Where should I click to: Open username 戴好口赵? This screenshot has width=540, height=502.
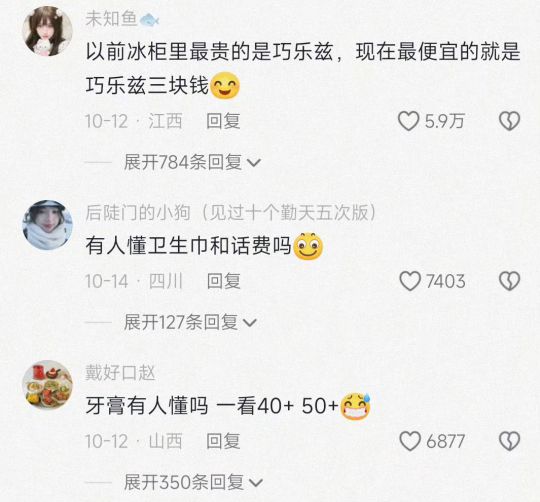pyautogui.click(x=120, y=373)
